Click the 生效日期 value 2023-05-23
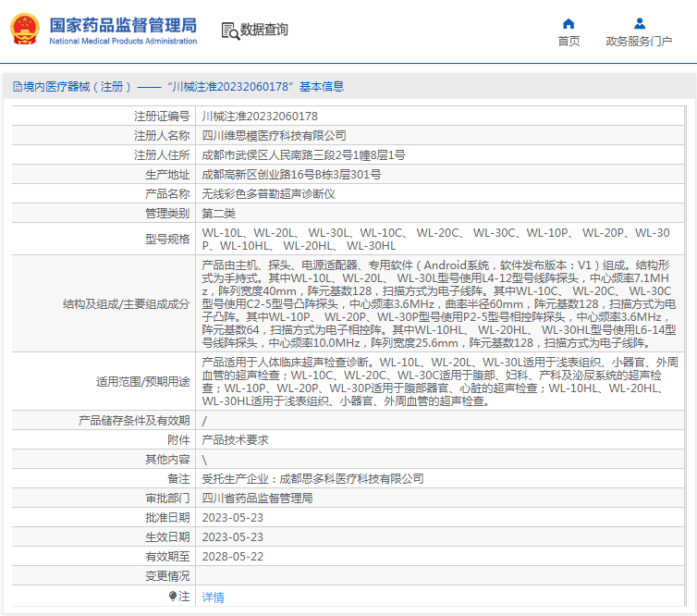Screen dimensions: 697x616 (x=232, y=537)
